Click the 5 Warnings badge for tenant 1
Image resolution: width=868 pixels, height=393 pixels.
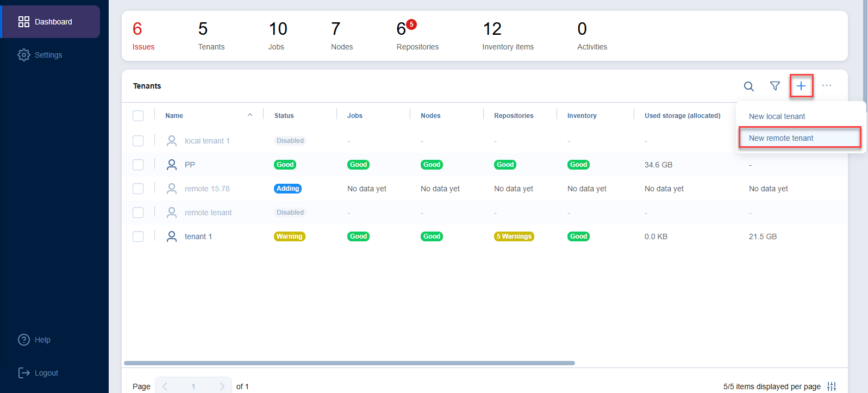514,236
